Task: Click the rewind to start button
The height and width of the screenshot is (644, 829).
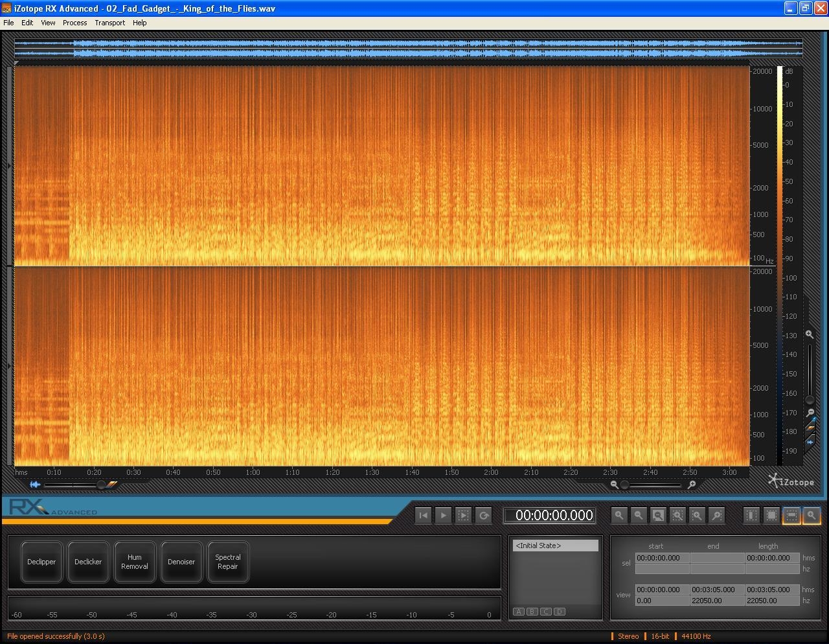Action: 424,515
